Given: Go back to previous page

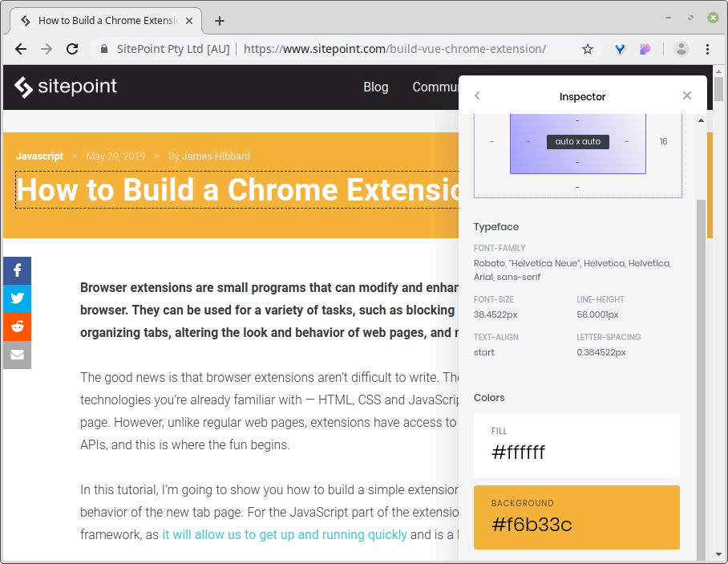Looking at the screenshot, I should [21, 49].
